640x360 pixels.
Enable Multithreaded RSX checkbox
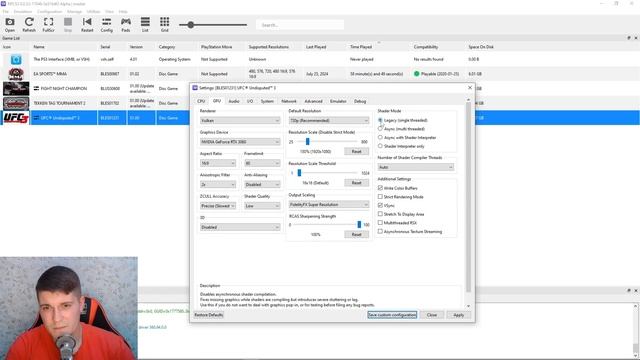(380, 223)
